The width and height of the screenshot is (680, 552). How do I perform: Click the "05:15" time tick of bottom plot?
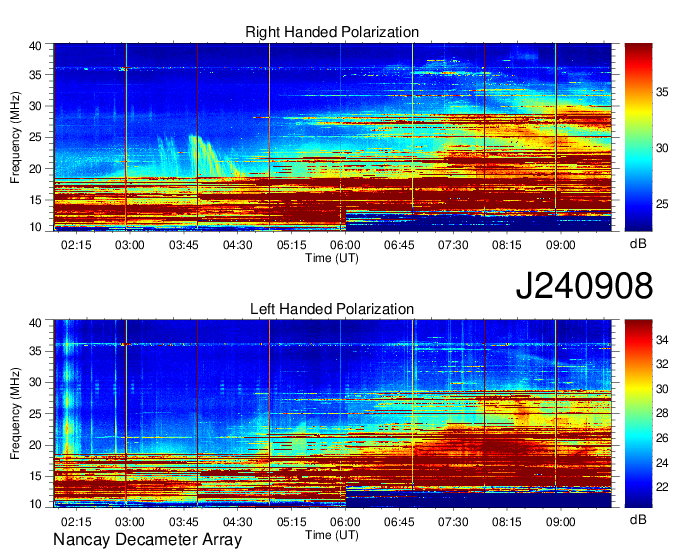pos(291,521)
